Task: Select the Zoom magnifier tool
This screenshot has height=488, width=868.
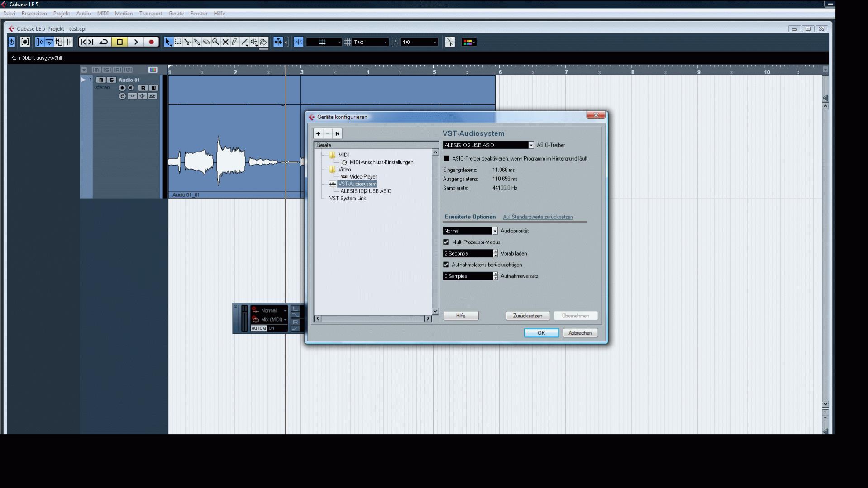Action: pos(216,42)
